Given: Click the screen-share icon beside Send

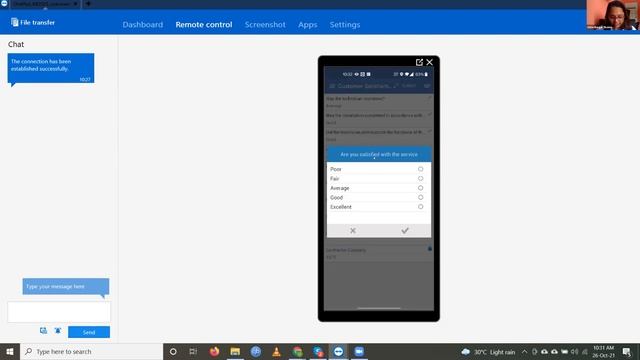Looking at the screenshot, I should point(43,331).
